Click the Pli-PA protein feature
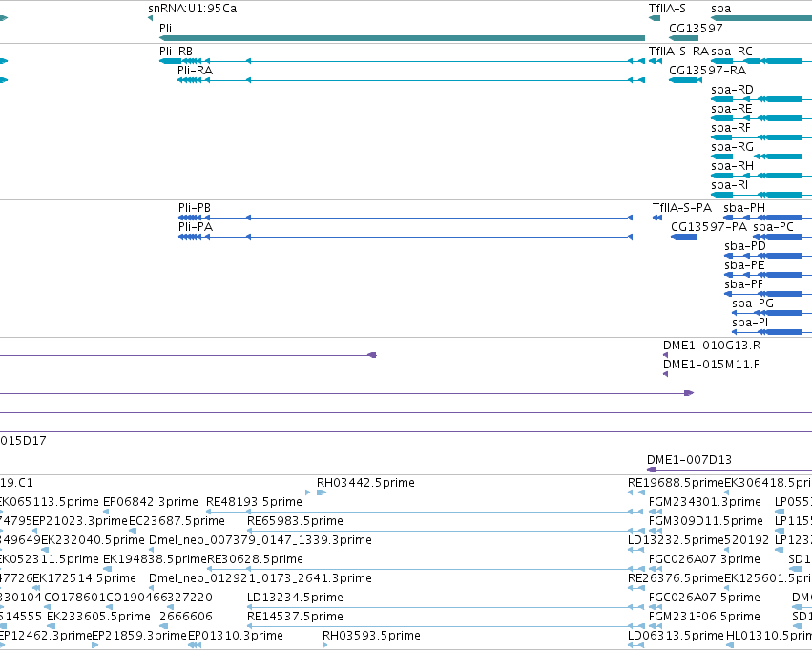 406,238
